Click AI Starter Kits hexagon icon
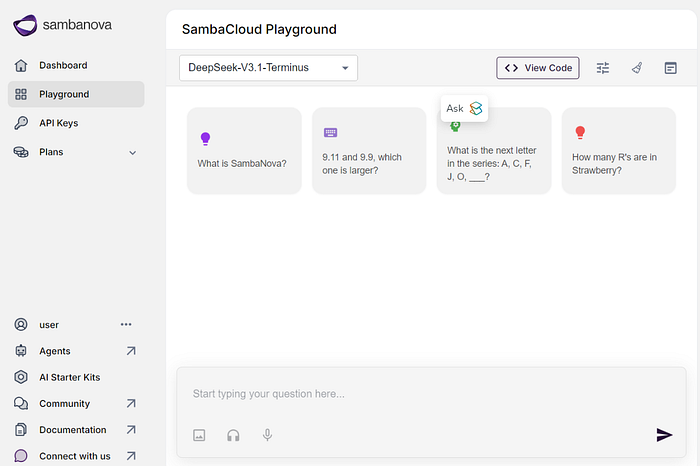Screen dimensions: 700x466 click(21, 377)
